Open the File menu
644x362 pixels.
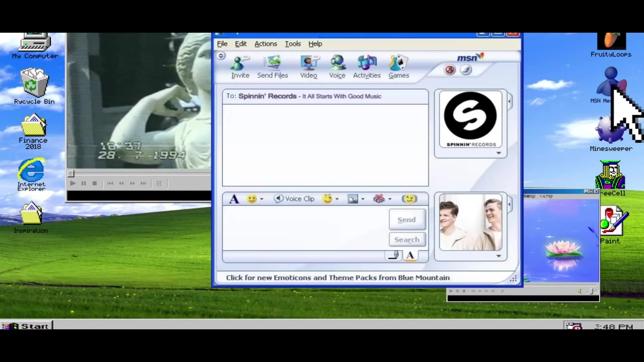(x=222, y=44)
